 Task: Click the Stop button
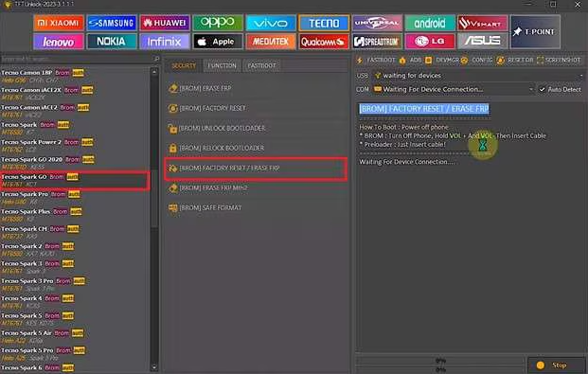pyautogui.click(x=556, y=365)
